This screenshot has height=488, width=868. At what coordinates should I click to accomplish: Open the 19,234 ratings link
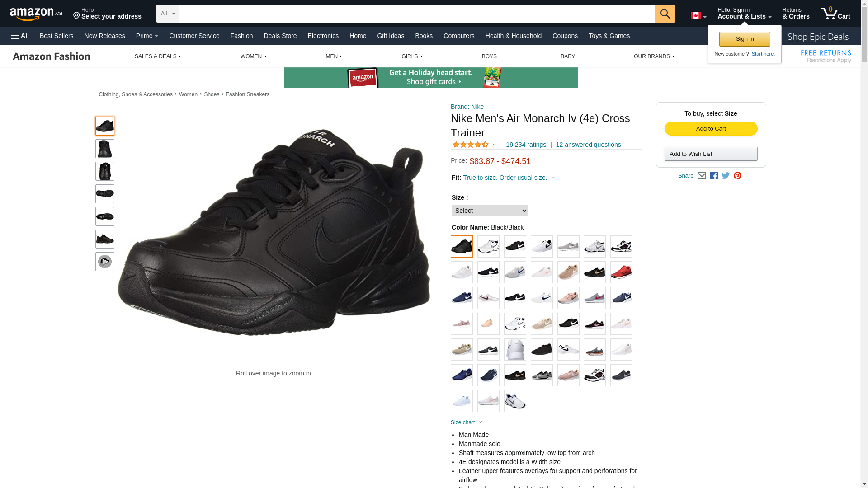pos(526,145)
